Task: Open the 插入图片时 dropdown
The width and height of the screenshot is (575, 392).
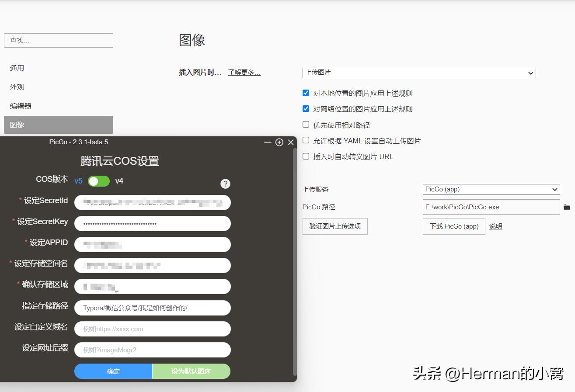Action: point(419,73)
